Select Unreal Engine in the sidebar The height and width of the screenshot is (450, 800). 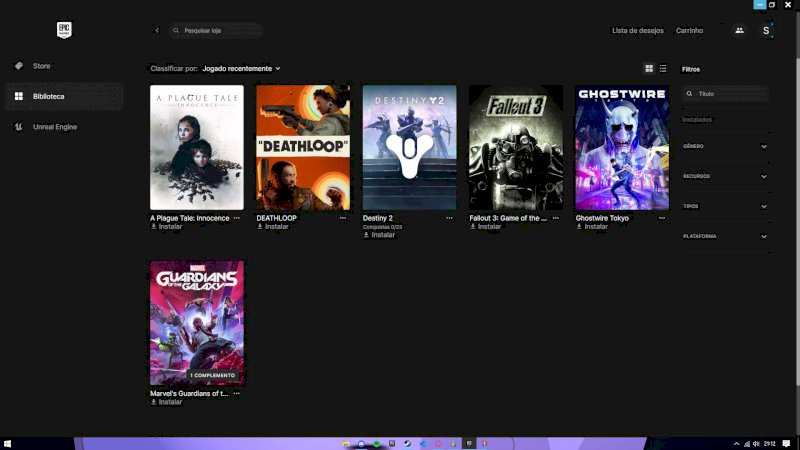[x=54, y=127]
